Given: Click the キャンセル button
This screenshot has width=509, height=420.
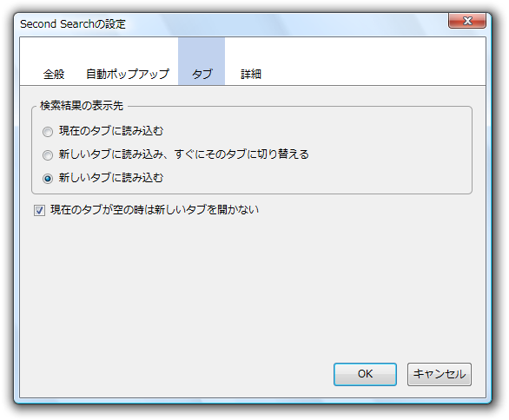Looking at the screenshot, I should coord(440,374).
